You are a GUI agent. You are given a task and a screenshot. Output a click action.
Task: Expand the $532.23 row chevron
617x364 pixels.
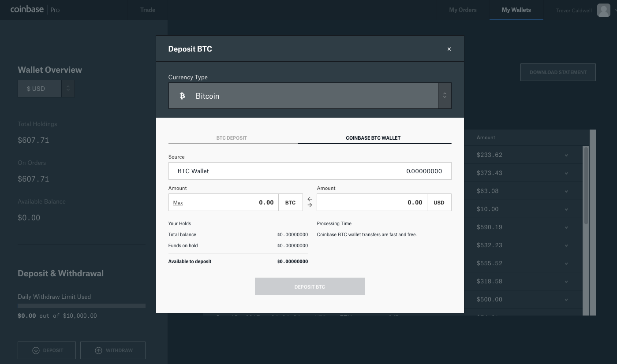[x=566, y=245]
